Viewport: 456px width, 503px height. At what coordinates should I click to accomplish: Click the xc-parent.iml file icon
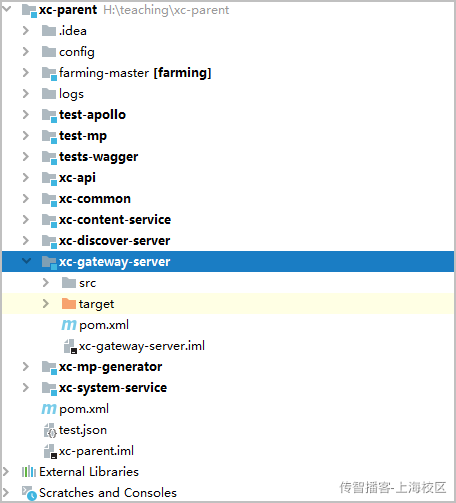point(50,451)
